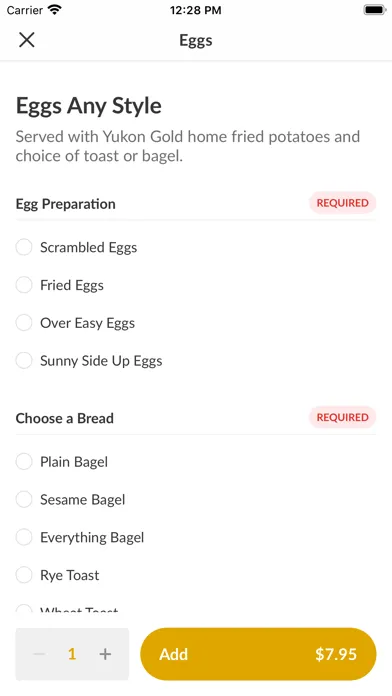This screenshot has width=392, height=696.
Task: Tap the REQUIRED badge beside Choose a Bread
Action: [342, 417]
